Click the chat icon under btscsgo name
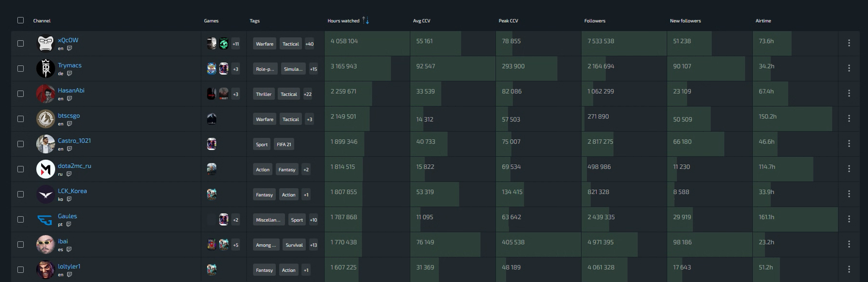This screenshot has width=868, height=282. (x=69, y=124)
